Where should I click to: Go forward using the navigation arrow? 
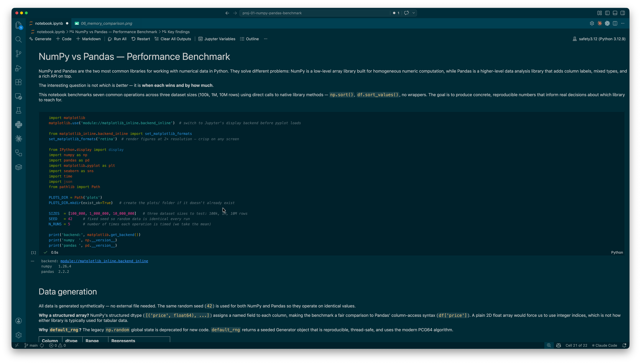(235, 13)
